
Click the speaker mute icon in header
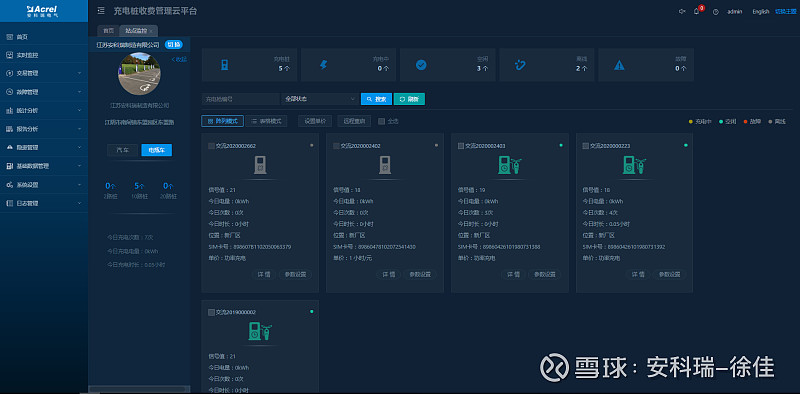[682, 11]
